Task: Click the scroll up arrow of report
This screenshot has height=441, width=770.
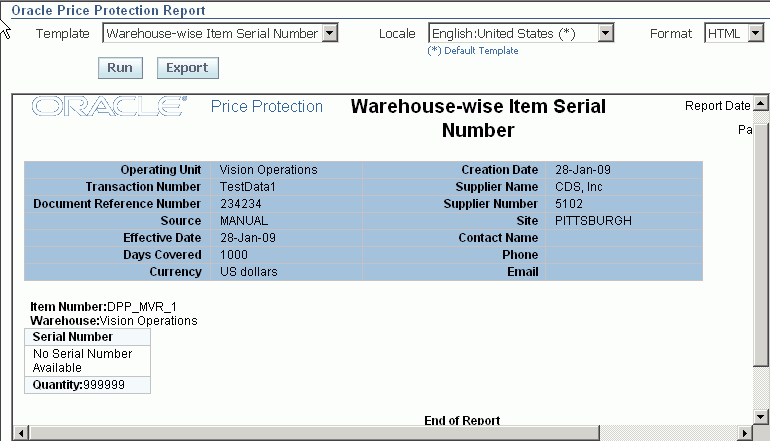Action: [x=761, y=103]
